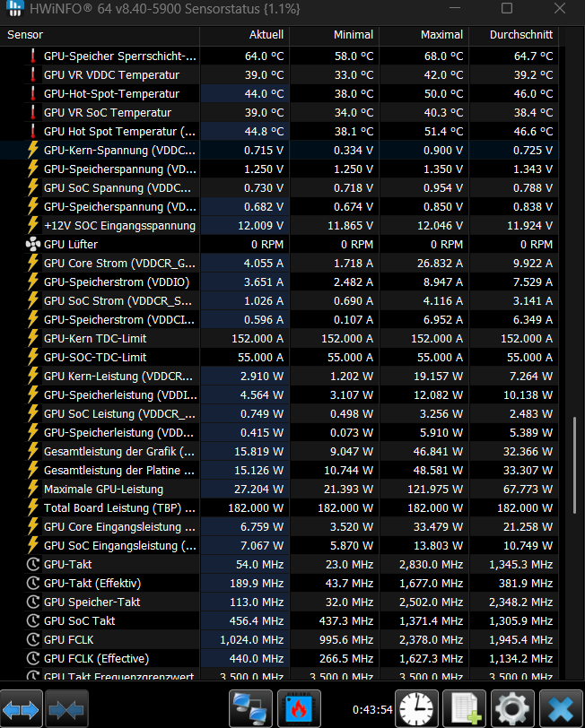This screenshot has width=585, height=728.
Task: Click clock icon beside GPU-Takt
Action: point(33,565)
